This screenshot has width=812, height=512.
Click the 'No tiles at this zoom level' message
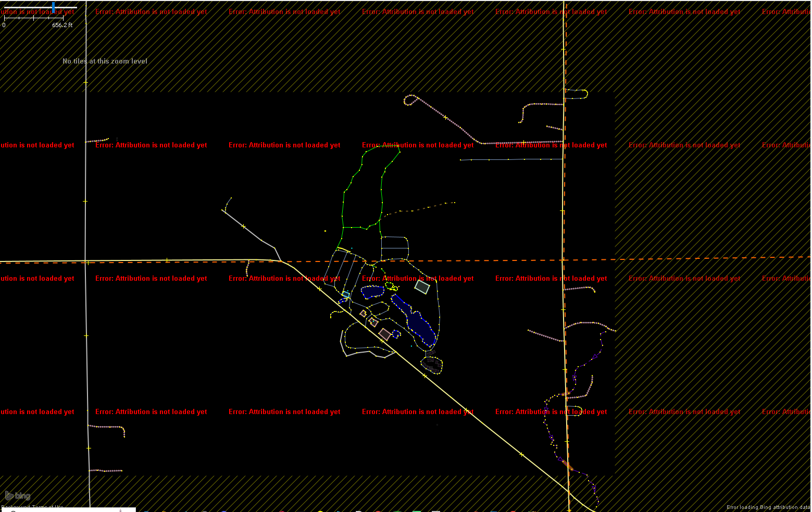[x=105, y=61]
